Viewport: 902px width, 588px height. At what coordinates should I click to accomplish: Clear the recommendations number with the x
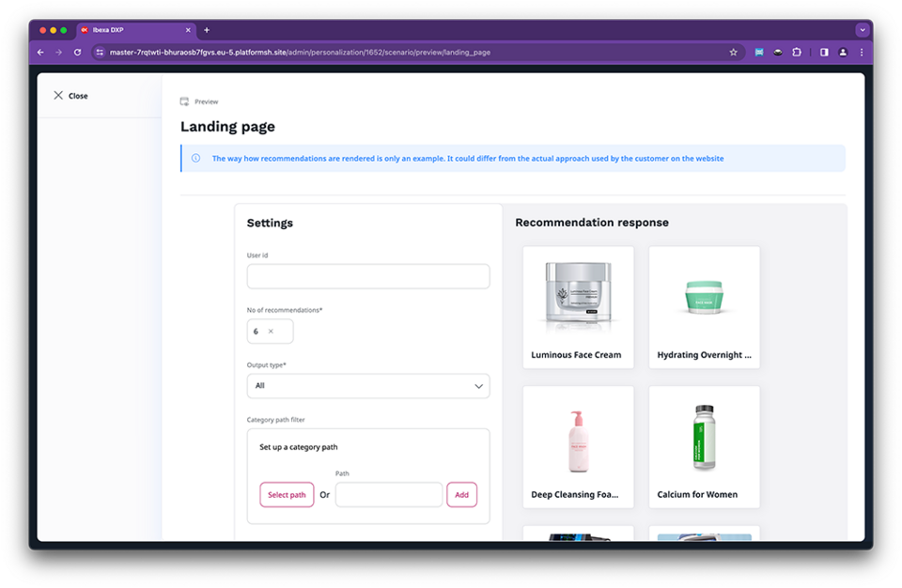tap(271, 332)
